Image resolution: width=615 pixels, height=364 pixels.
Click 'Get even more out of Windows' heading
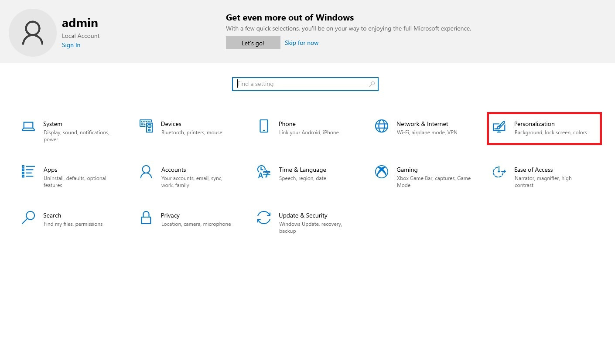[x=290, y=17]
